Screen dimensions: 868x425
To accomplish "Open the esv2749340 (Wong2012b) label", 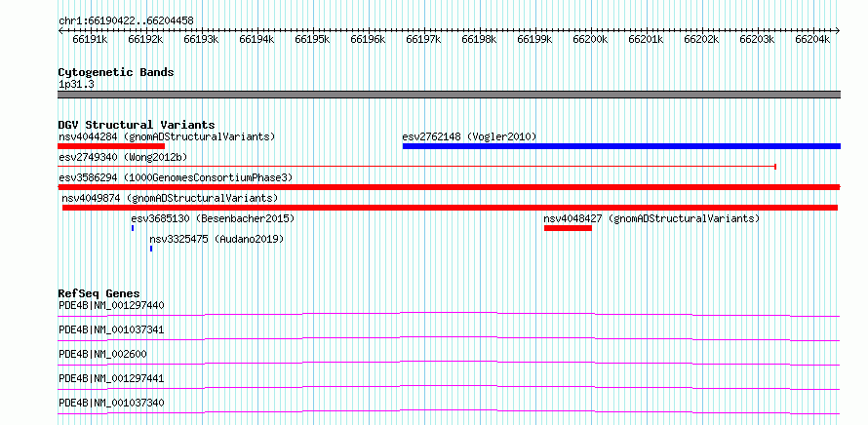I will pyautogui.click(x=123, y=157).
